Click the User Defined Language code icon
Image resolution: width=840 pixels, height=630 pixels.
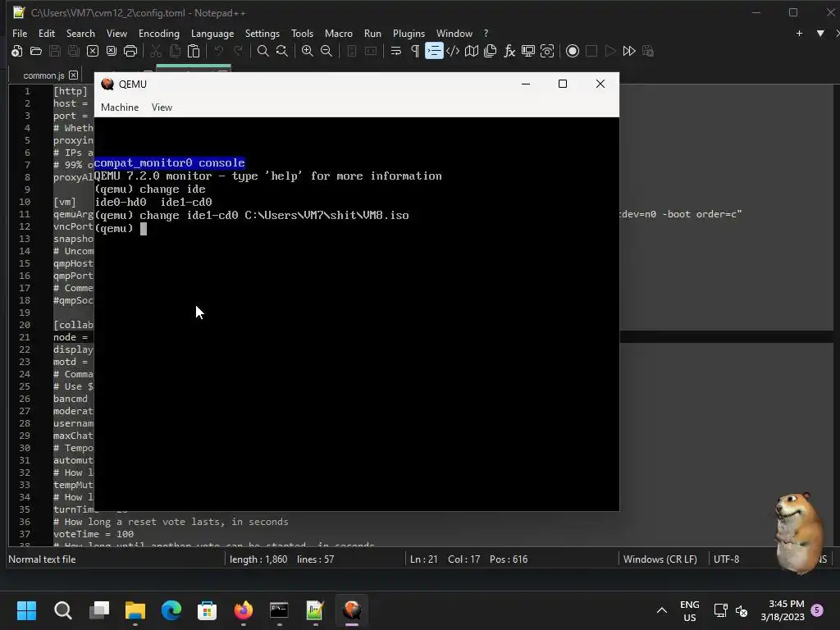(x=453, y=51)
